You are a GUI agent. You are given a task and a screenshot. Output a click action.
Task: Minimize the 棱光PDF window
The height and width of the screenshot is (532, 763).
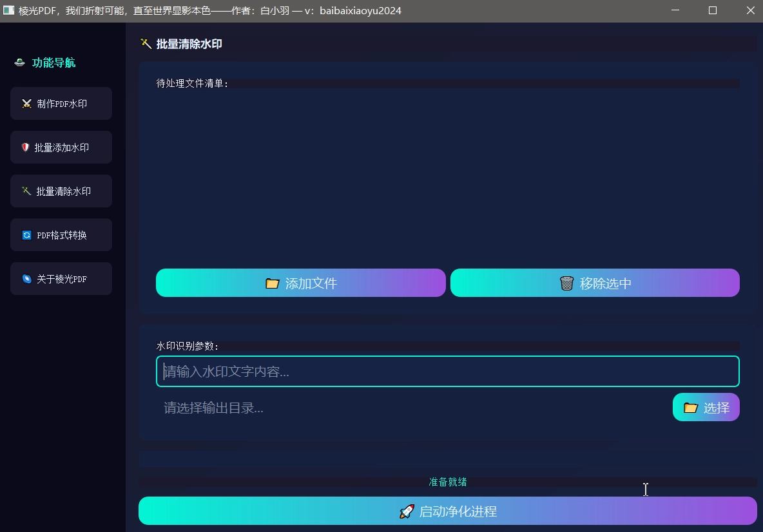(675, 10)
